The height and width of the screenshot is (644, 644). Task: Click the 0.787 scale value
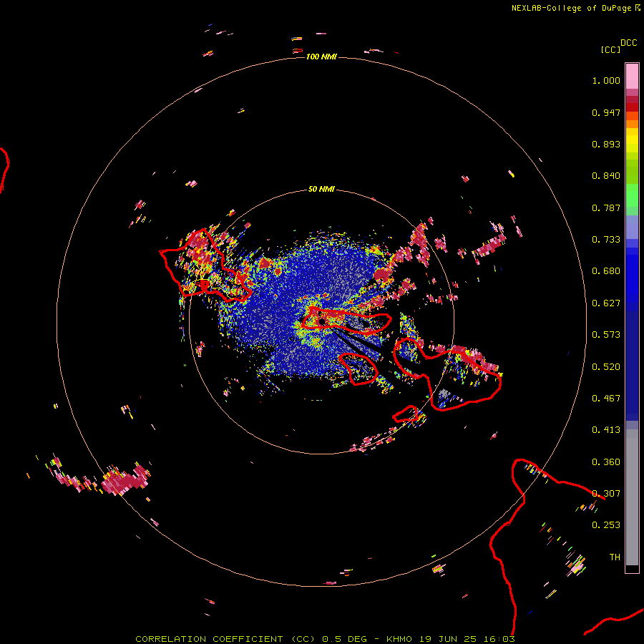pyautogui.click(x=606, y=208)
